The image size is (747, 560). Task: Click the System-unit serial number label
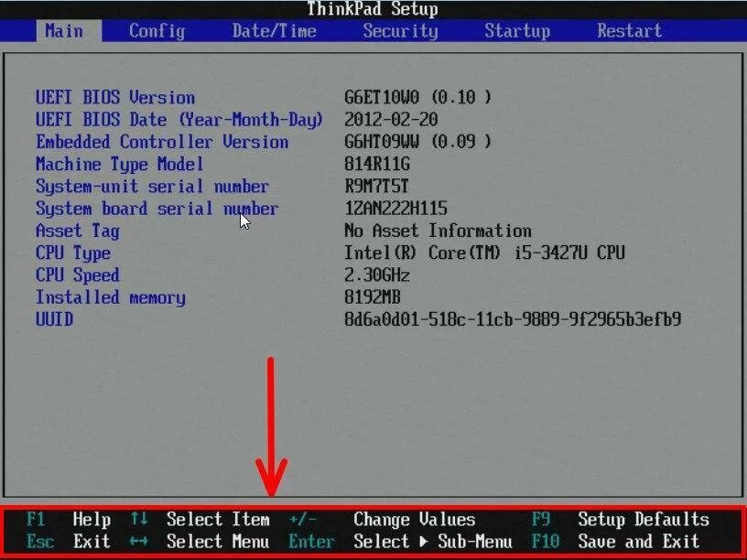click(x=153, y=187)
